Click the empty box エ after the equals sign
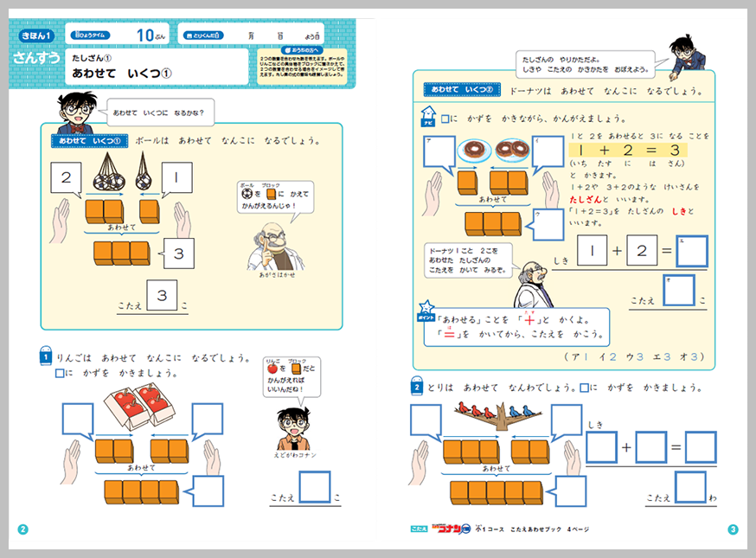Image resolution: width=756 pixels, height=558 pixels. click(692, 251)
